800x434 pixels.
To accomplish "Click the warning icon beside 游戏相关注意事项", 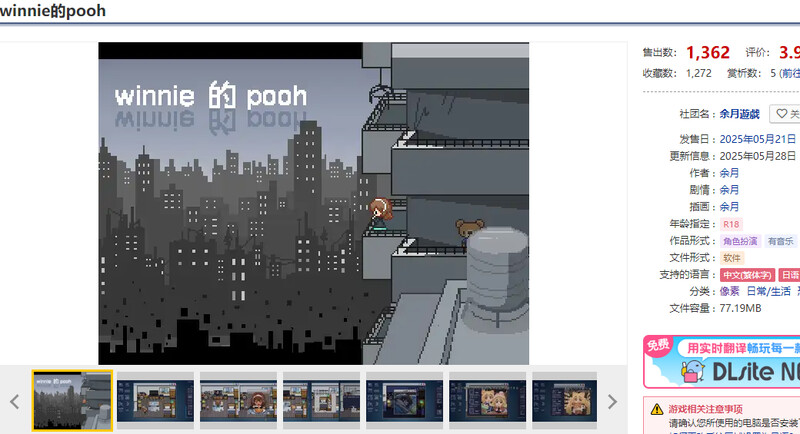I will click(x=657, y=410).
